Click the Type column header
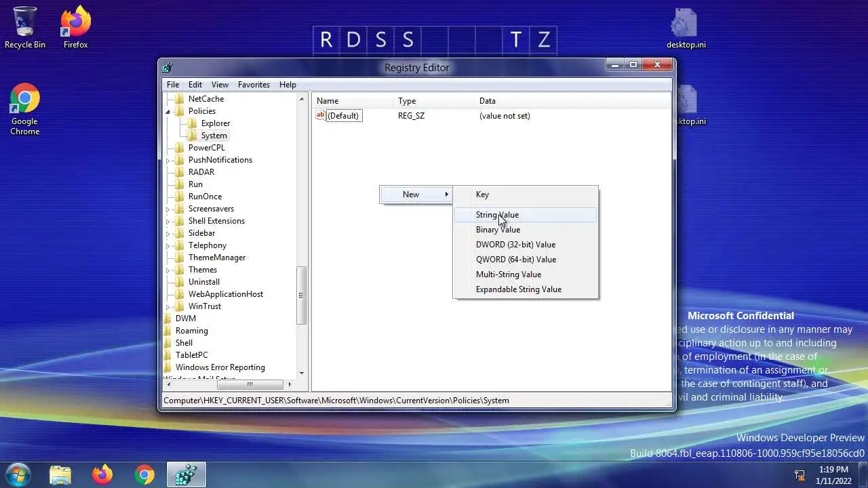 [x=434, y=101]
